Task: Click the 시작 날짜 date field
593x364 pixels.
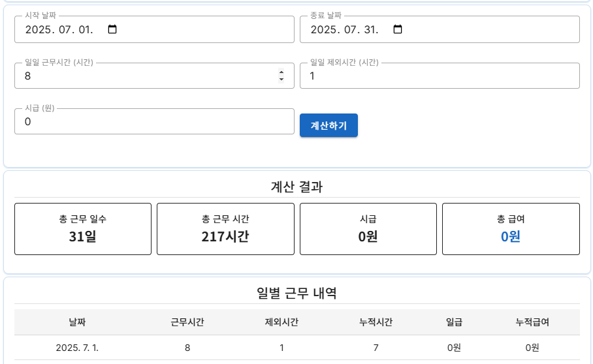Action: tap(154, 29)
